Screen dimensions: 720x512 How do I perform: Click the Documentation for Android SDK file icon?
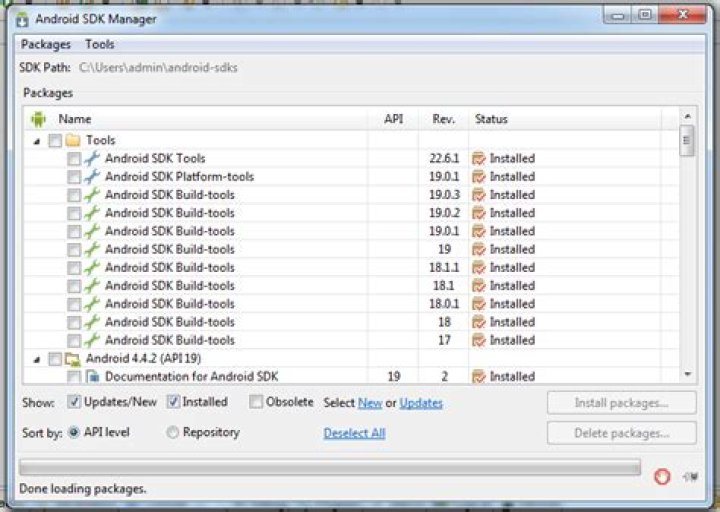(93, 377)
